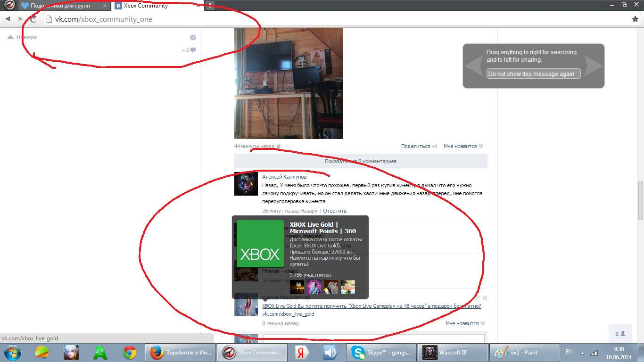The image size is (644, 362).
Task: Show hidden tray icons arrow
Action: pos(583,353)
